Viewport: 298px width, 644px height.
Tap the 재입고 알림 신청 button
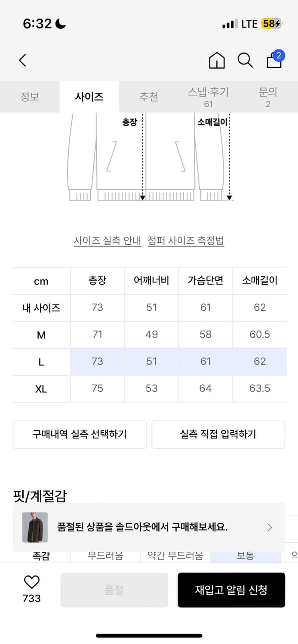(231, 590)
